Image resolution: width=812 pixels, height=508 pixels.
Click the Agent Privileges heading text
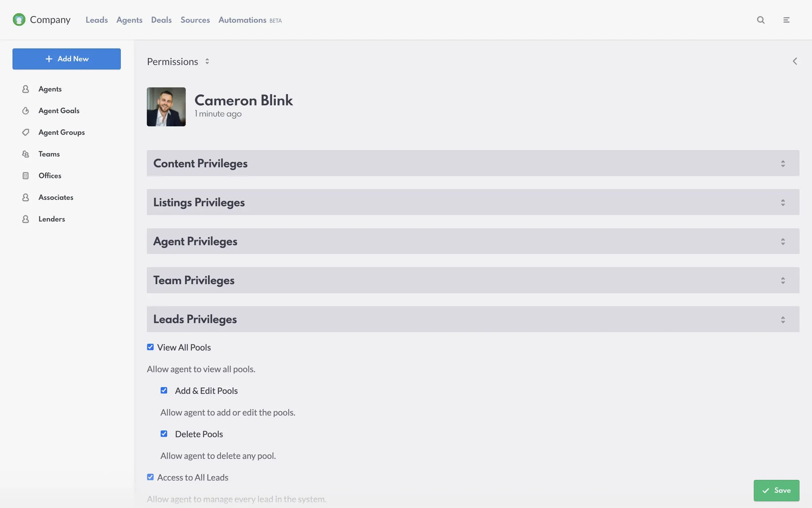(195, 241)
